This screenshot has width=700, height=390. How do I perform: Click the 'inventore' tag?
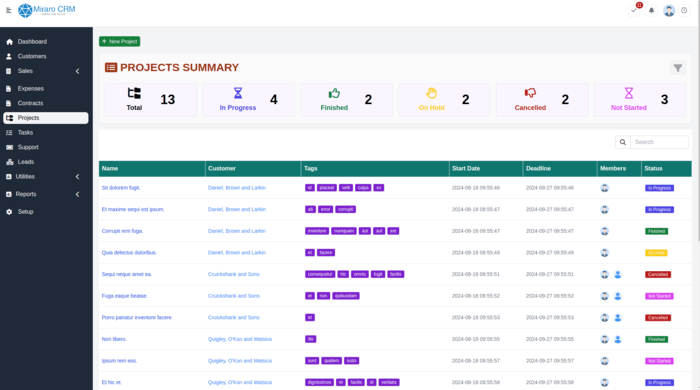317,231
